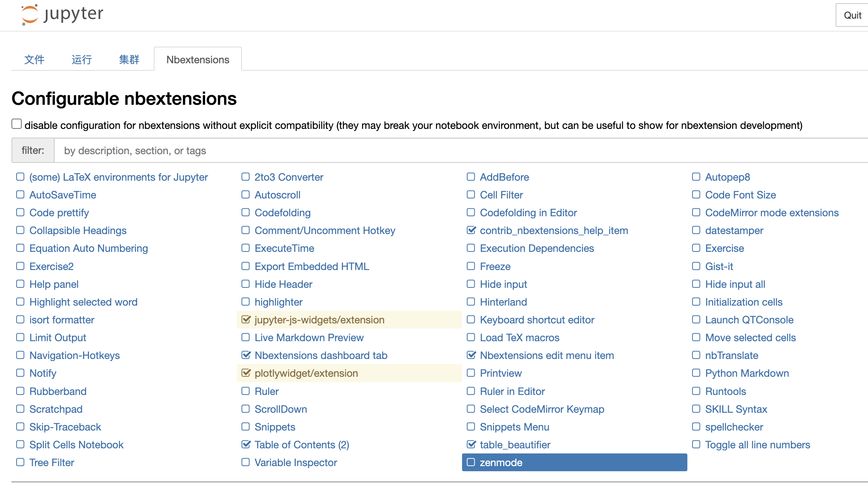Viewport: 868px width, 491px height.
Task: Click the Quit button
Action: click(x=852, y=15)
